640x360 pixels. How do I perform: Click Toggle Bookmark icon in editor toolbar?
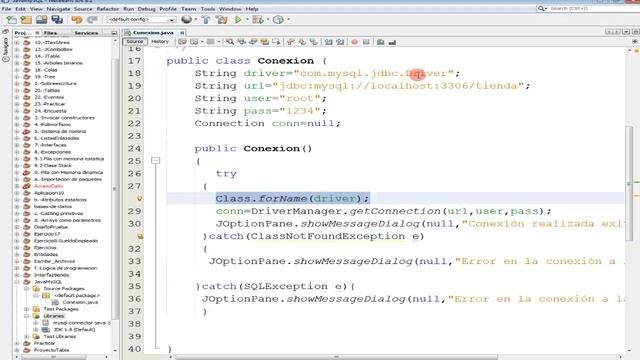click(x=313, y=42)
